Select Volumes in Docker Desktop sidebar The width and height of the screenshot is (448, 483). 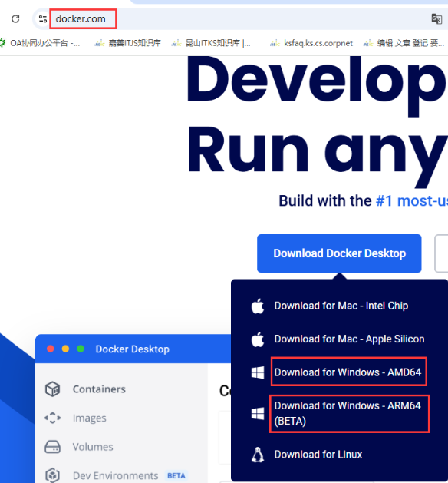click(93, 447)
